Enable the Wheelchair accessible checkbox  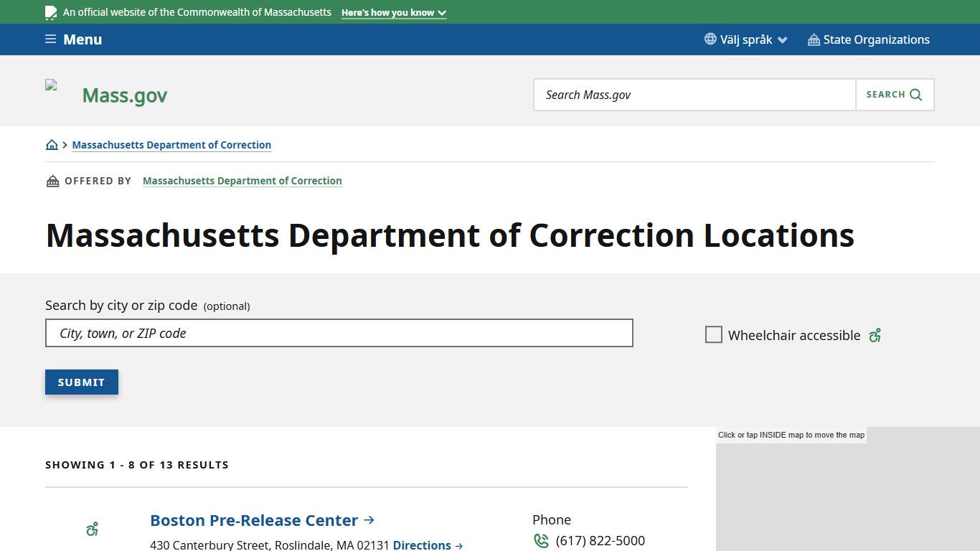(x=714, y=334)
